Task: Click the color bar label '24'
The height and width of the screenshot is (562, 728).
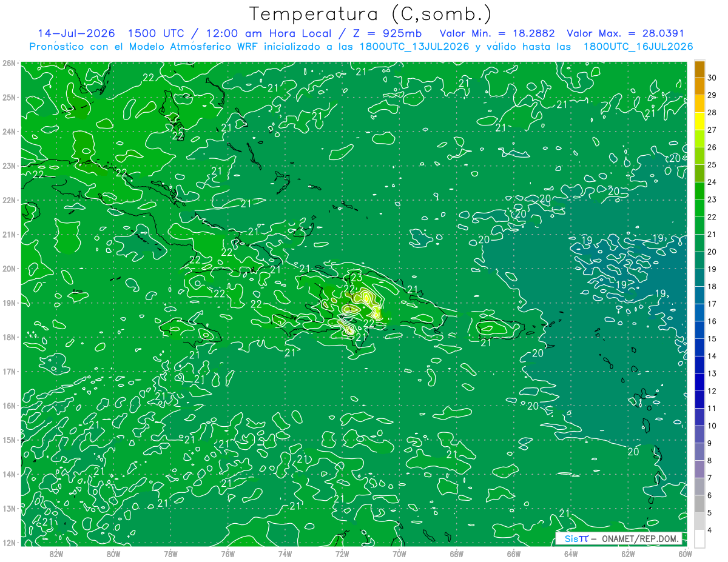Action: 712,182
